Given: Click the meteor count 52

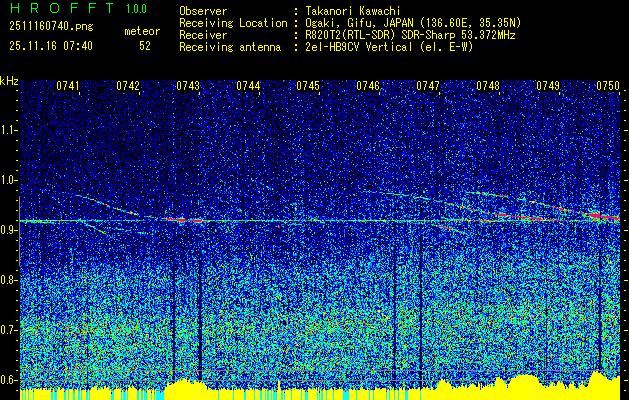Looking at the screenshot, I should tap(145, 46).
